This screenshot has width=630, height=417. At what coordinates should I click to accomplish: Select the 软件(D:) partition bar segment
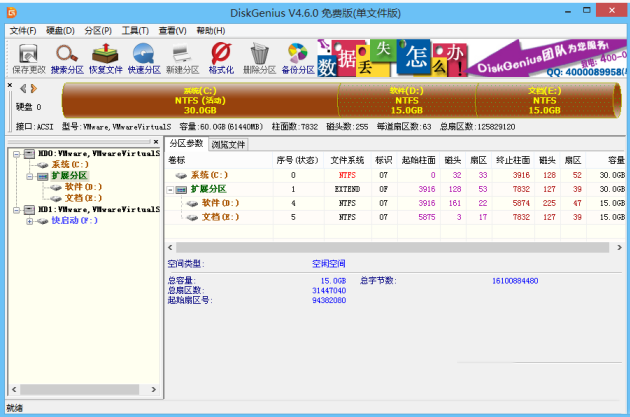405,100
